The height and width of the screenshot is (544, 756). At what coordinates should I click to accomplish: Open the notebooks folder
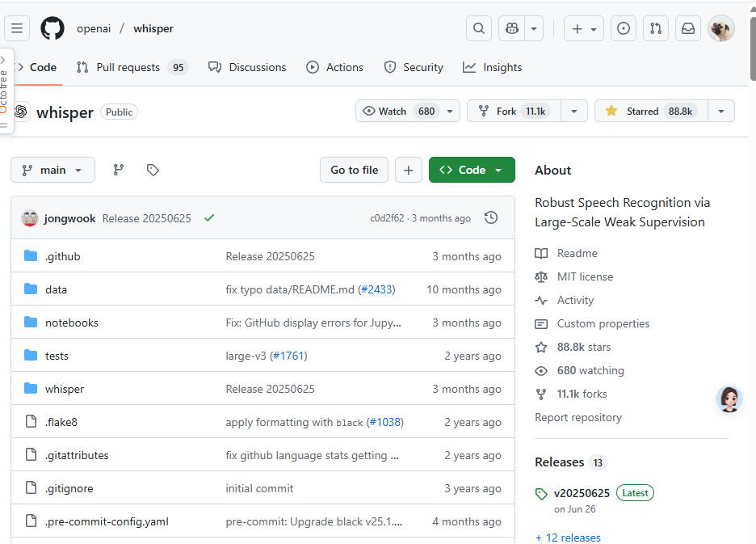(72, 323)
